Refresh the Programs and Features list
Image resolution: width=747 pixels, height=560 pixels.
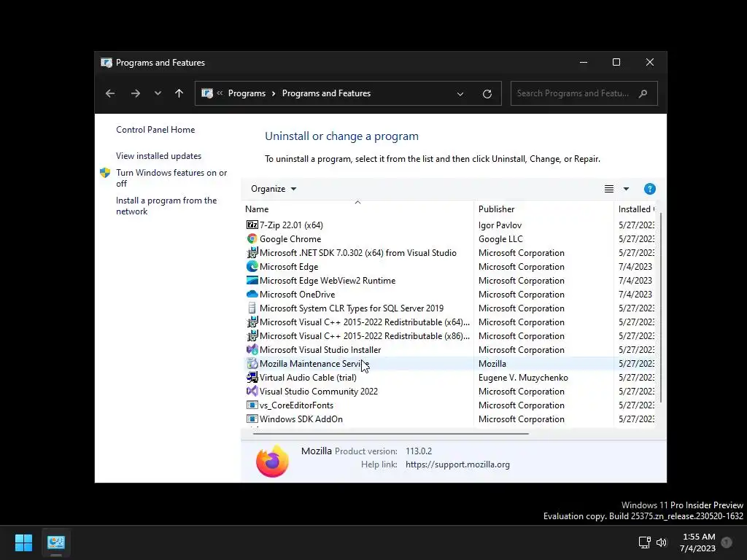(x=487, y=94)
